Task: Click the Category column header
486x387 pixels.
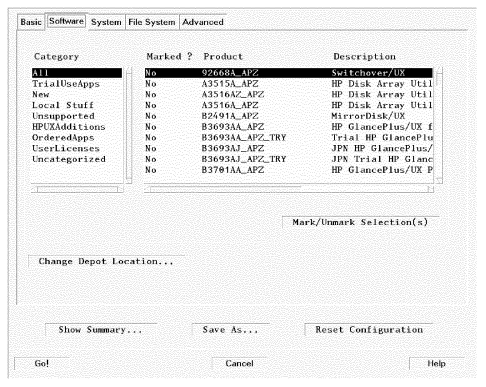Action: 56,57
